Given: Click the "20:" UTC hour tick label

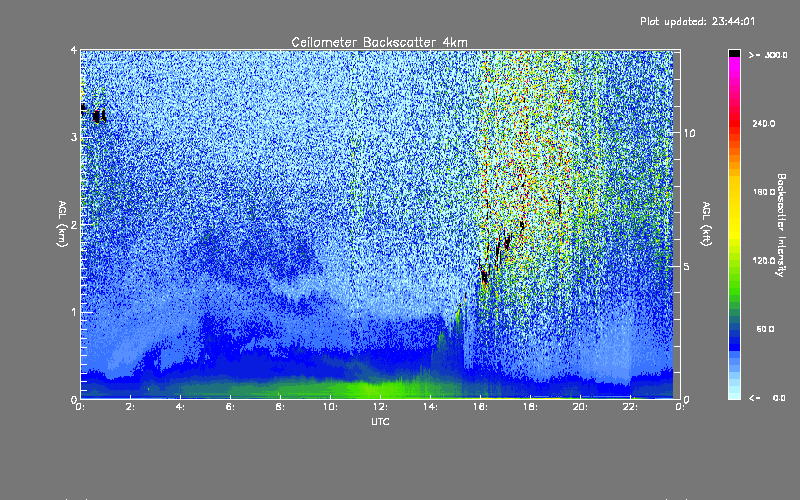Looking at the screenshot, I should (x=581, y=407).
